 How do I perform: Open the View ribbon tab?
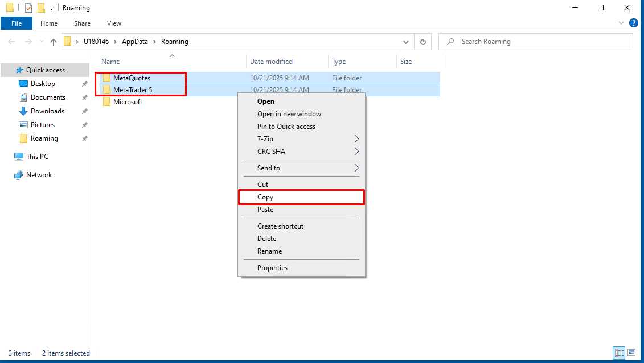[x=114, y=23]
